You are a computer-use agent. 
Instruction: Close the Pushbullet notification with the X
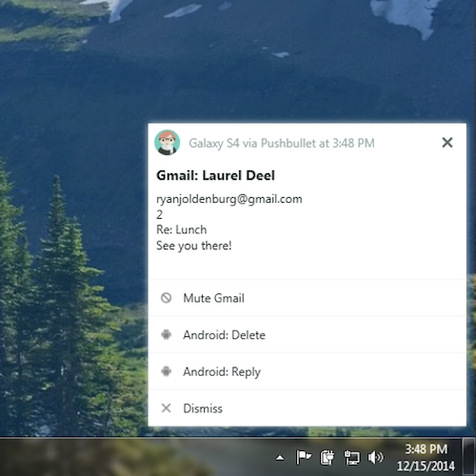[447, 143]
